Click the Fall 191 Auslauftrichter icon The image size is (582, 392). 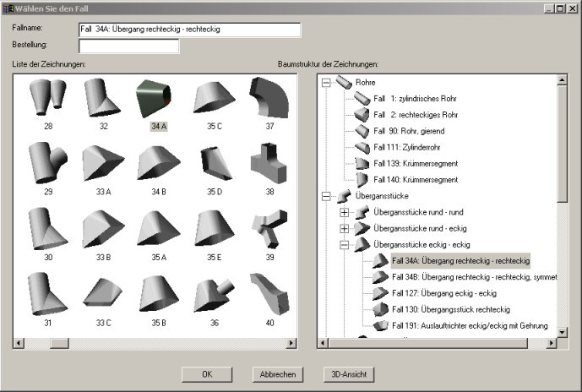380,325
